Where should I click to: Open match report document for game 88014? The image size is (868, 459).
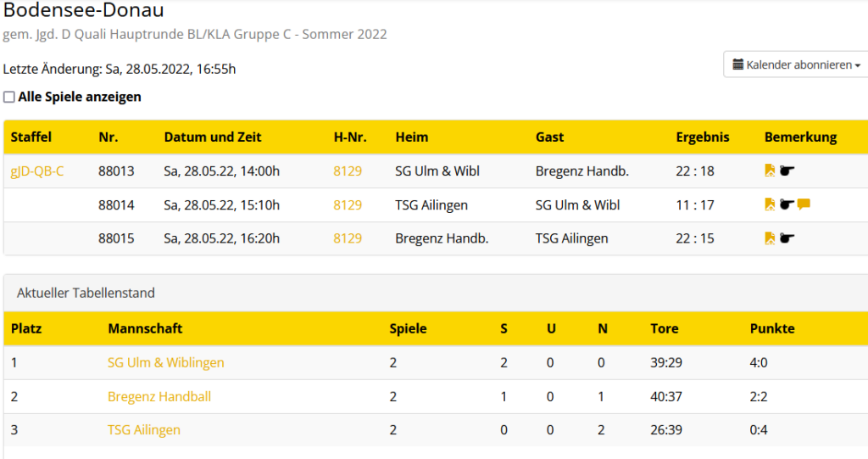tap(770, 204)
